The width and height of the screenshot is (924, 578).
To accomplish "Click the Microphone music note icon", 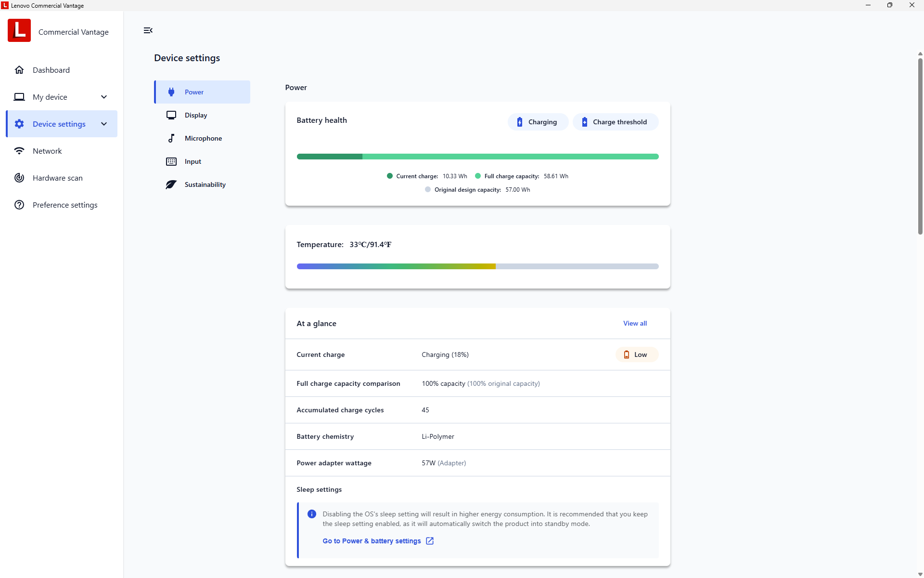I will 171,138.
